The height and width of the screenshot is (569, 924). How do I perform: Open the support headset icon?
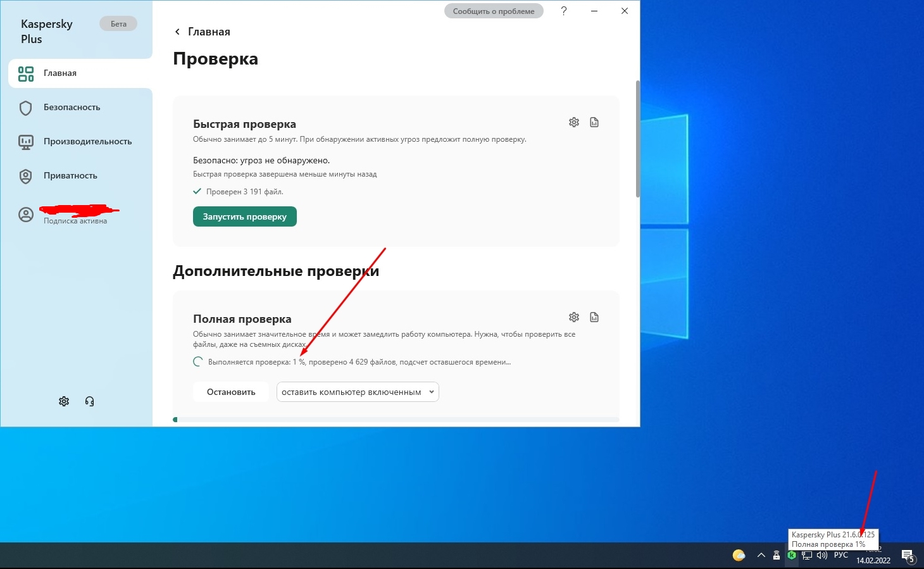(x=89, y=401)
